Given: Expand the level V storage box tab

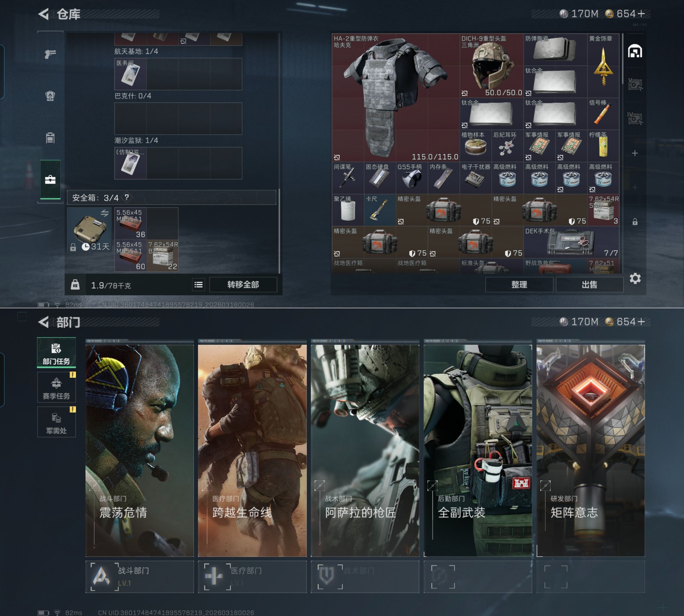Looking at the screenshot, I should point(635,84).
